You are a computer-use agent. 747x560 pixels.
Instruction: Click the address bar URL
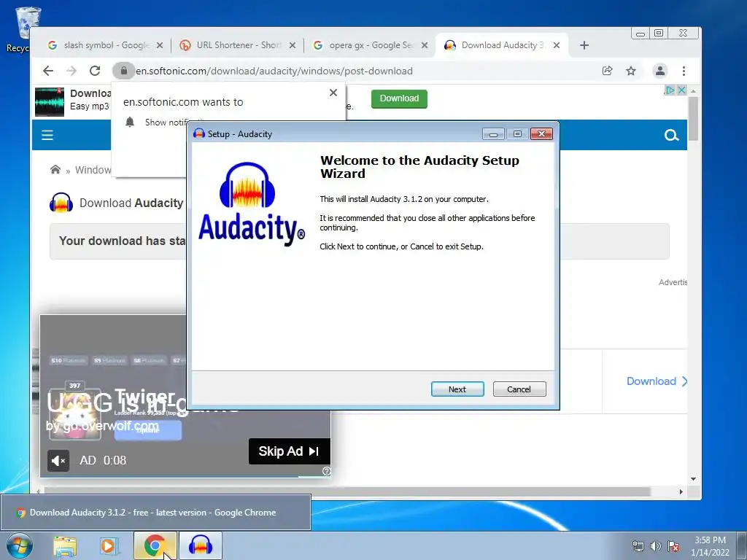pos(274,71)
